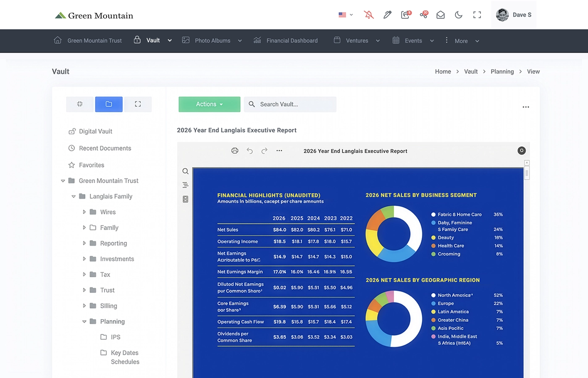Click the viewer search magnifier icon
The height and width of the screenshot is (378, 588).
point(185,171)
